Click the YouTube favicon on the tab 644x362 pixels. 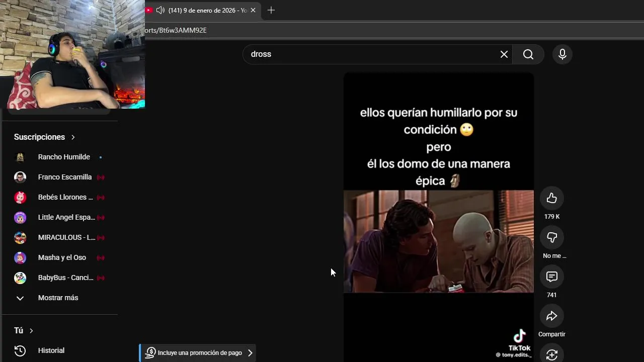point(149,10)
